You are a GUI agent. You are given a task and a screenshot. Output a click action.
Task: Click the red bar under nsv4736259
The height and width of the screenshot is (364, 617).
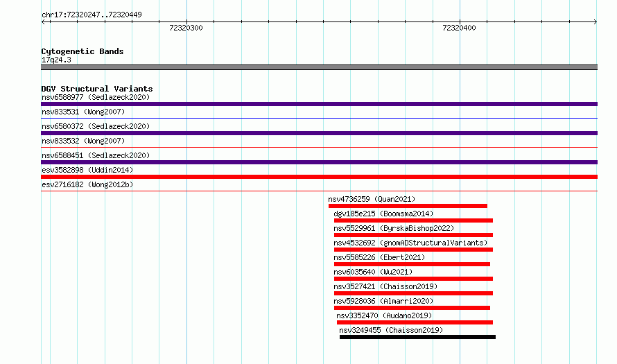click(408, 206)
